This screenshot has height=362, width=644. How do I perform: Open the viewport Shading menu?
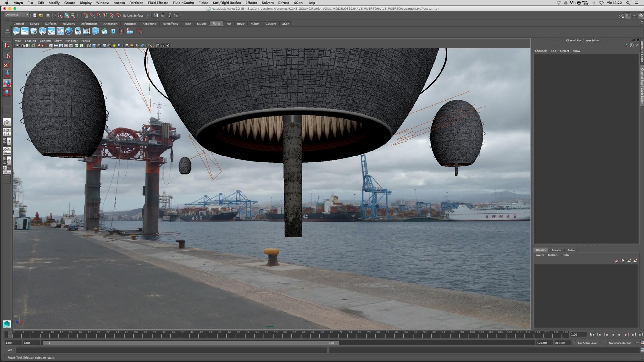coord(30,41)
